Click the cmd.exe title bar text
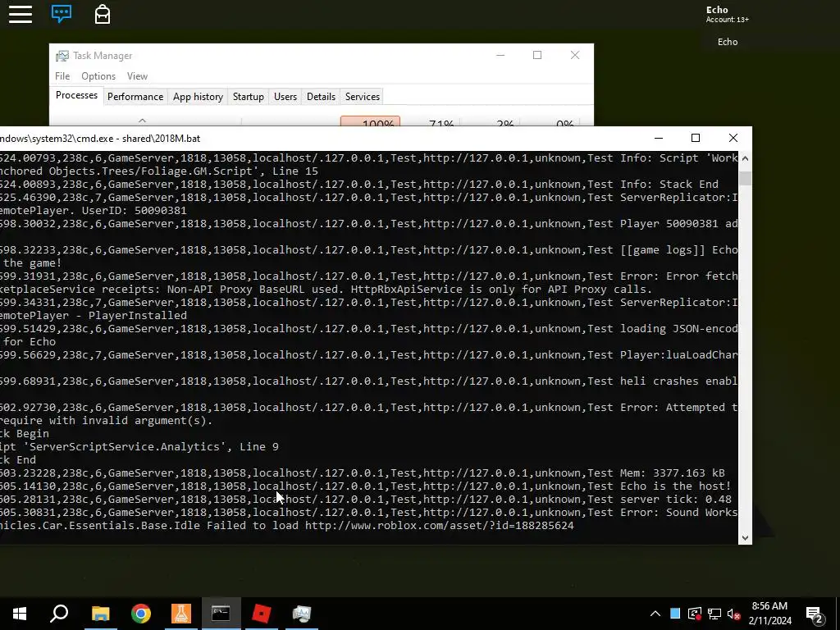This screenshot has width=840, height=630. pos(100,138)
